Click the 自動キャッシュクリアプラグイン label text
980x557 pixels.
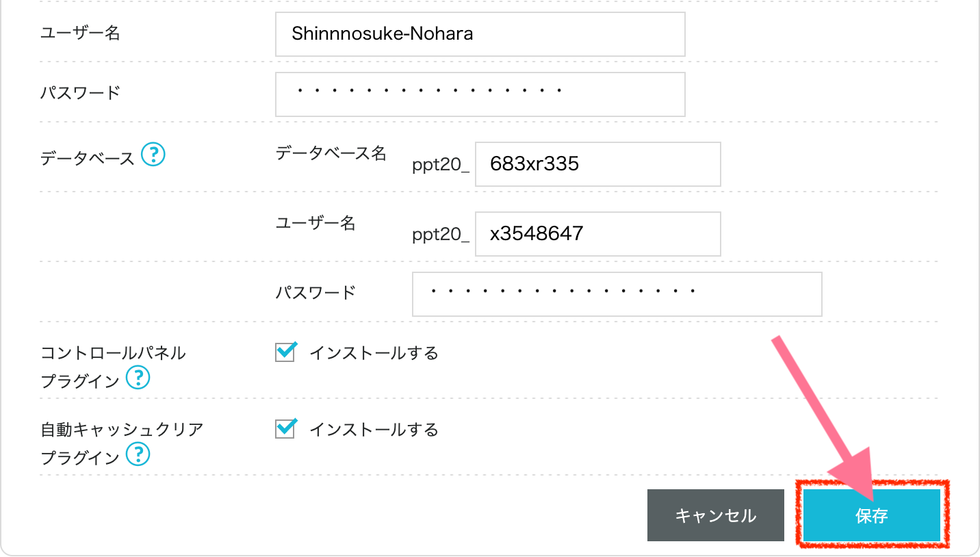tap(122, 430)
